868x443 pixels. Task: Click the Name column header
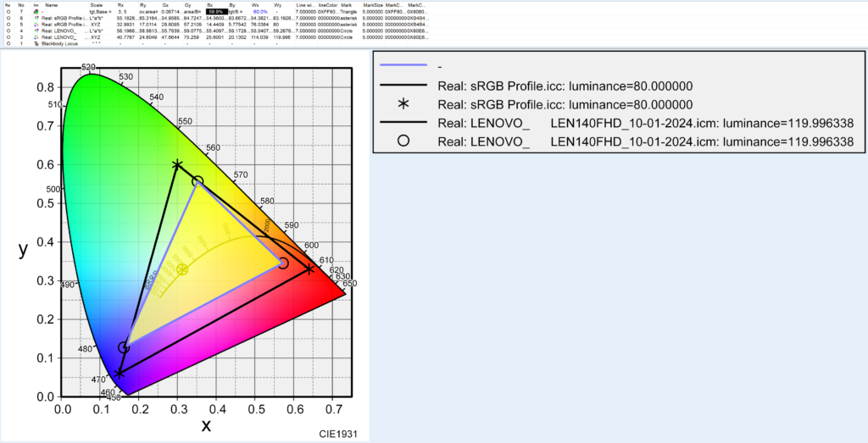pos(52,5)
